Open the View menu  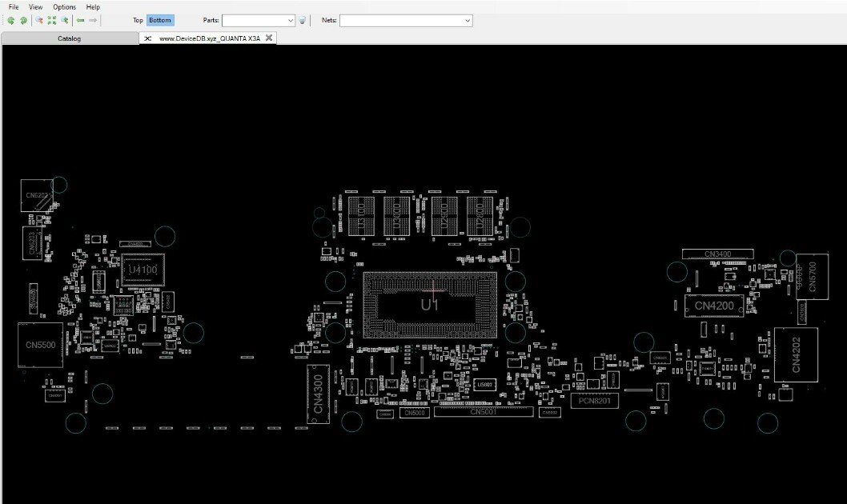36,7
